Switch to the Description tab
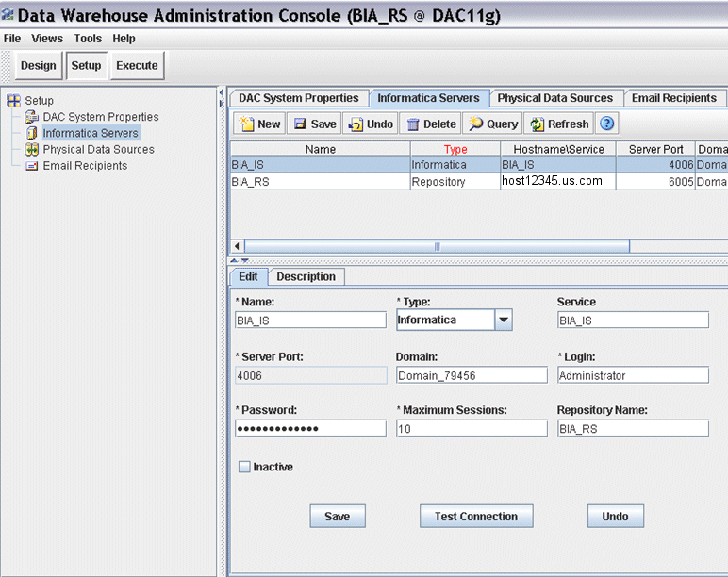 [306, 276]
